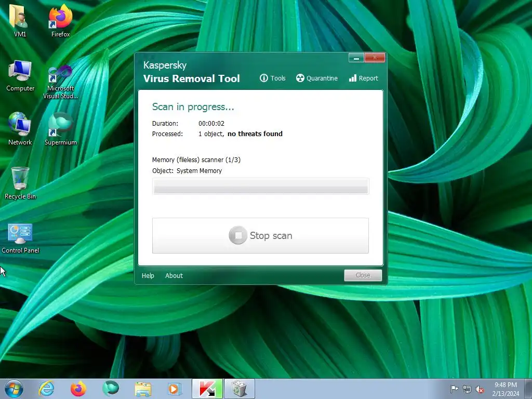
Task: Click the network tray icon
Action: 467,389
